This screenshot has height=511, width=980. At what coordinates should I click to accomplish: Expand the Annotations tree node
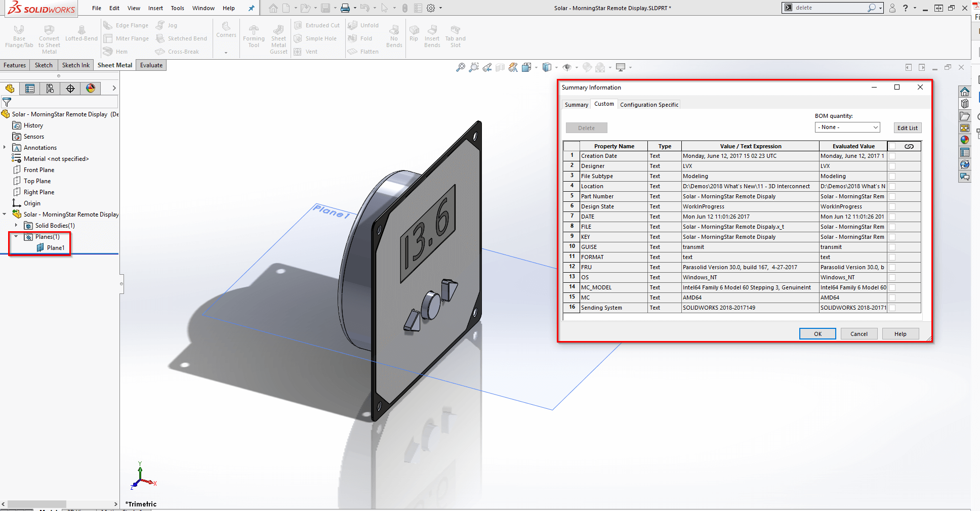point(5,148)
